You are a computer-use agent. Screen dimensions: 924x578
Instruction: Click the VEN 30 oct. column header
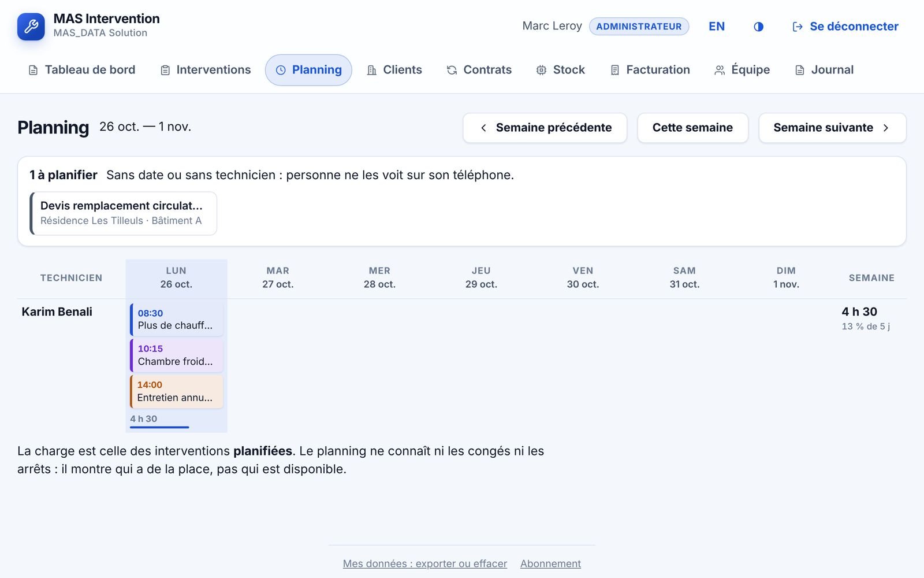583,277
